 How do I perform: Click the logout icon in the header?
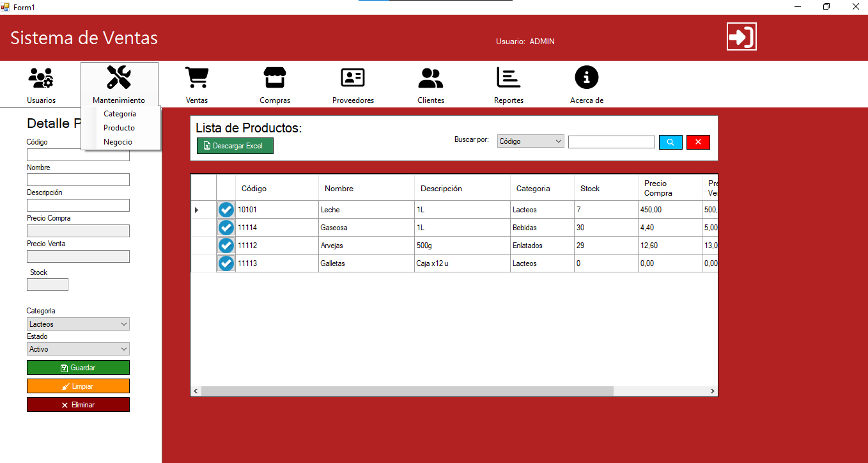741,36
